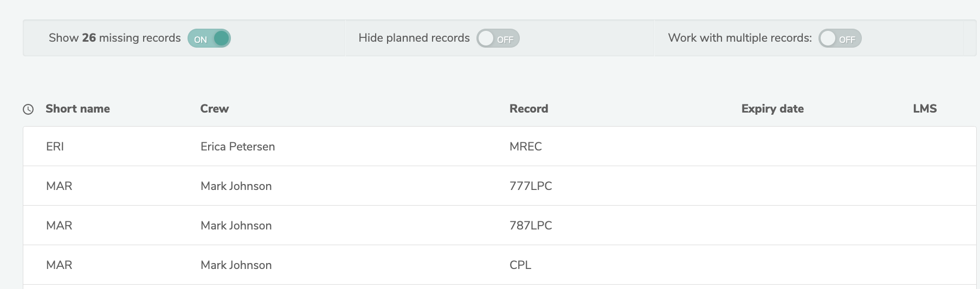The image size is (980, 289).
Task: Select Mark Johnson's CPL record row
Action: click(650, 265)
